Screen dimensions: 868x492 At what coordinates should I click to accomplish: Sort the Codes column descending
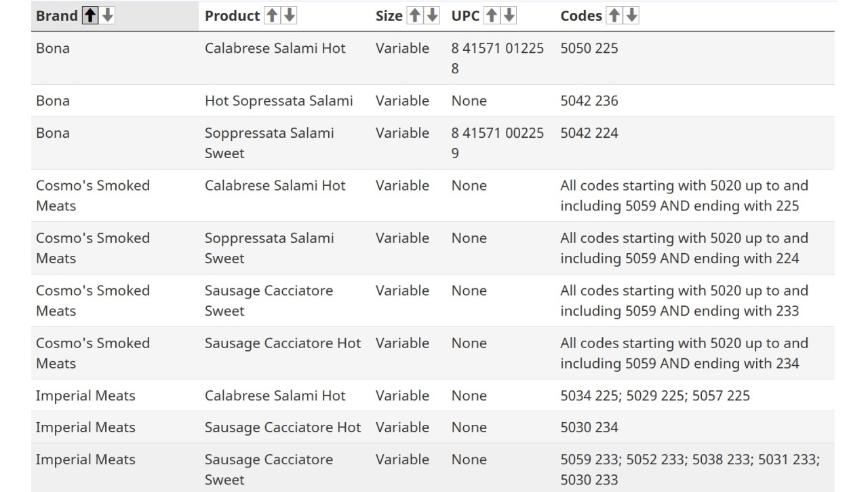point(631,16)
